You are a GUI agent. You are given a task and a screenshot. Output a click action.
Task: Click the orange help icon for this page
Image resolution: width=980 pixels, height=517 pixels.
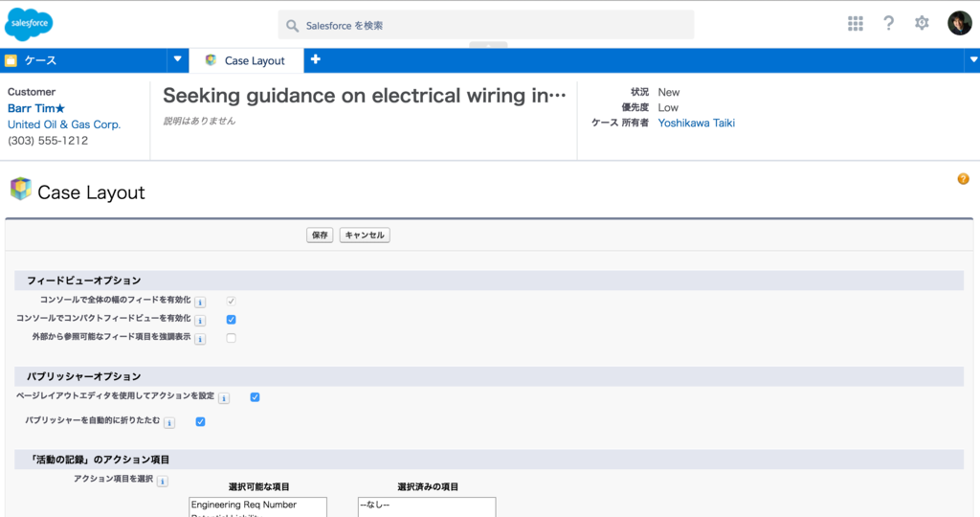[x=963, y=179]
